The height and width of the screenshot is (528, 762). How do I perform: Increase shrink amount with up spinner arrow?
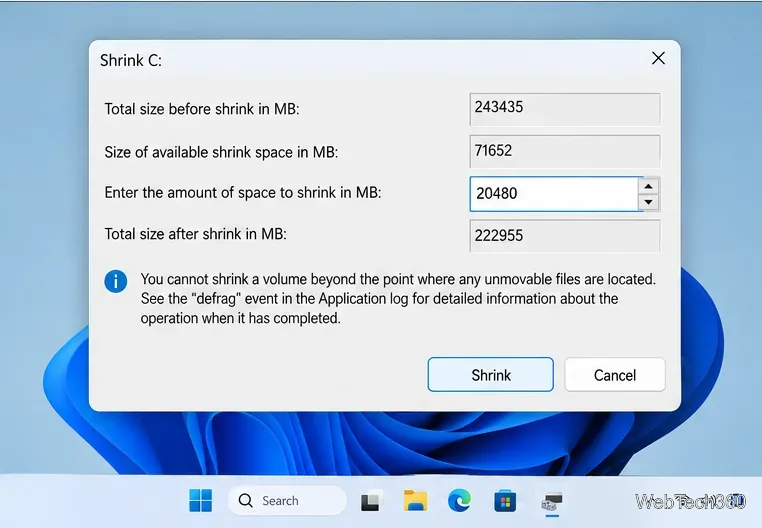[x=648, y=186]
